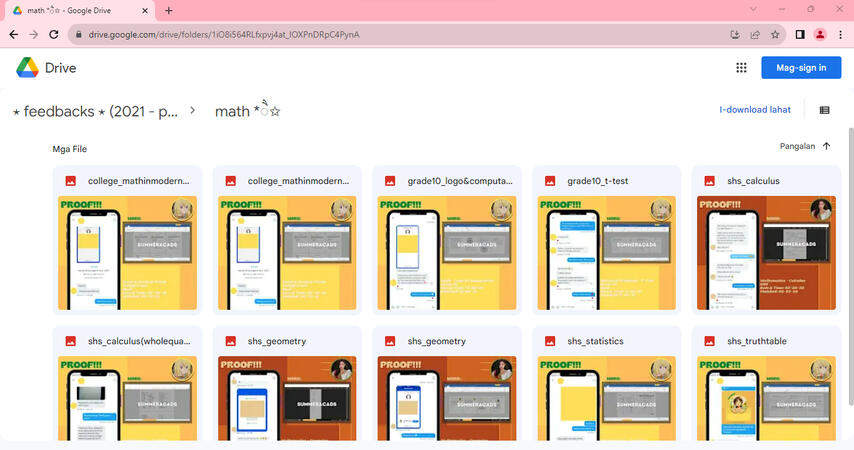Viewport: 854px width, 450px height.
Task: Click the share this page icon
Action: 755,34
